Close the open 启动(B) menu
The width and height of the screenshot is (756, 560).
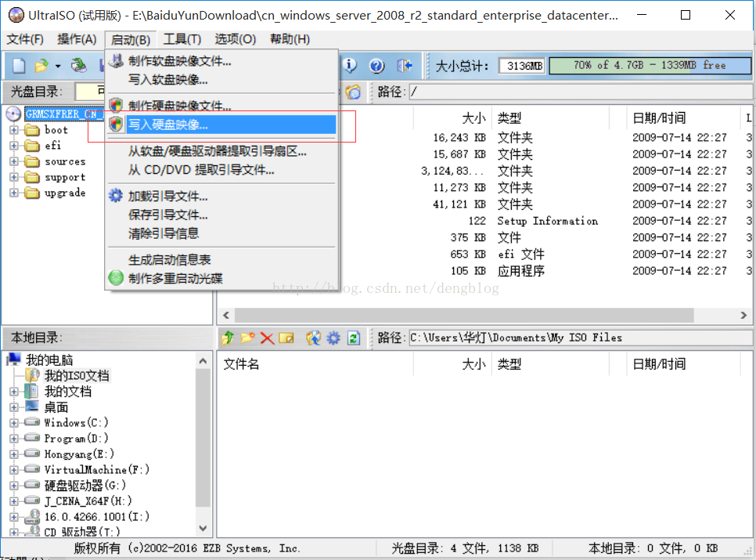coord(130,39)
